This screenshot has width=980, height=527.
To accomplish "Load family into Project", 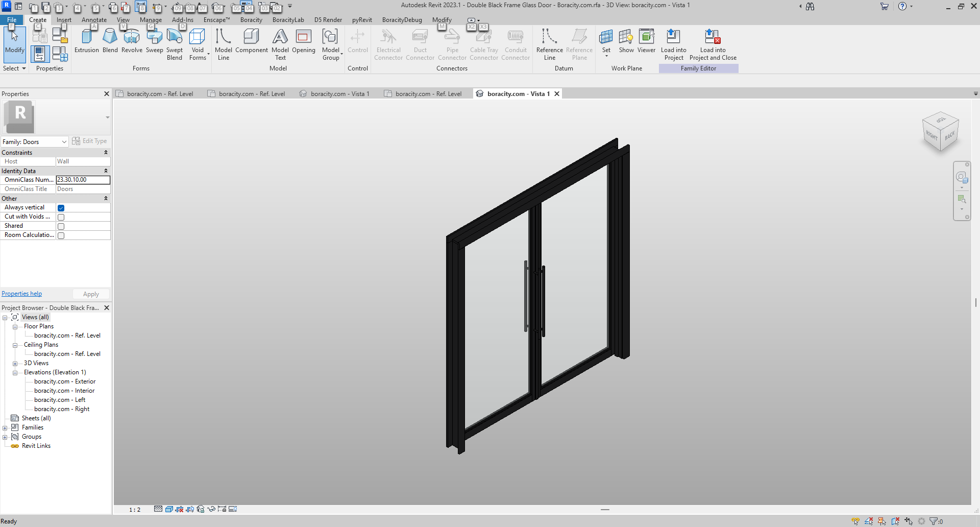I will 674,44.
